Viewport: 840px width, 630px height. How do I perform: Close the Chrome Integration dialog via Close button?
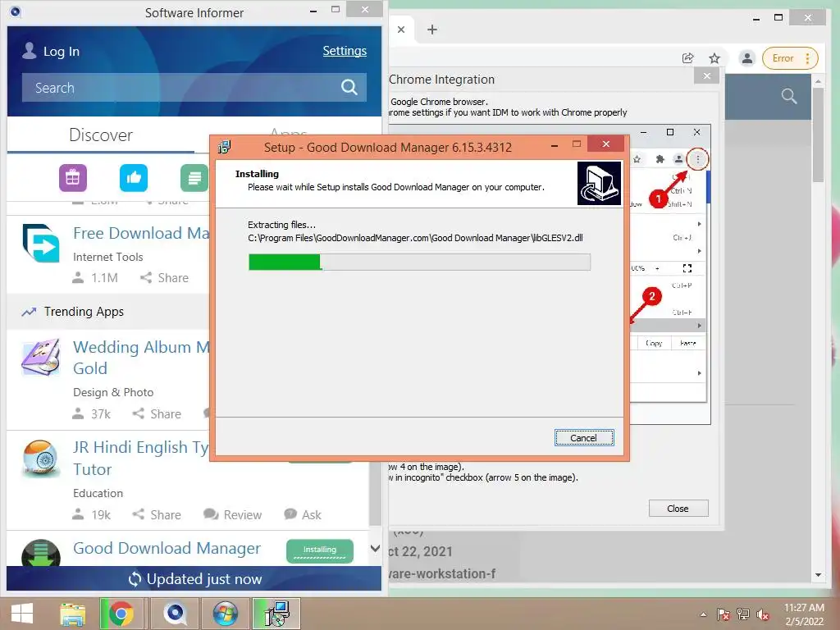click(678, 509)
